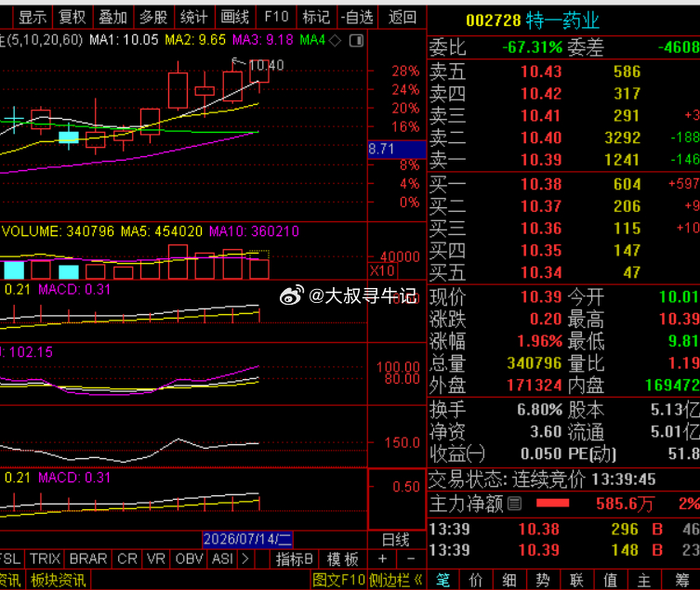This screenshot has height=590, width=700.
Task: Select the 画线 drawing tool
Action: pyautogui.click(x=235, y=18)
